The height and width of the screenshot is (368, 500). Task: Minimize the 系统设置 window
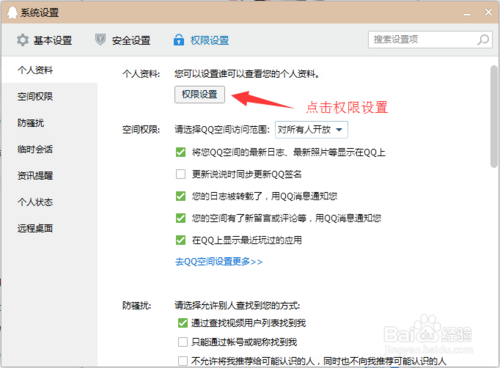tap(467, 13)
